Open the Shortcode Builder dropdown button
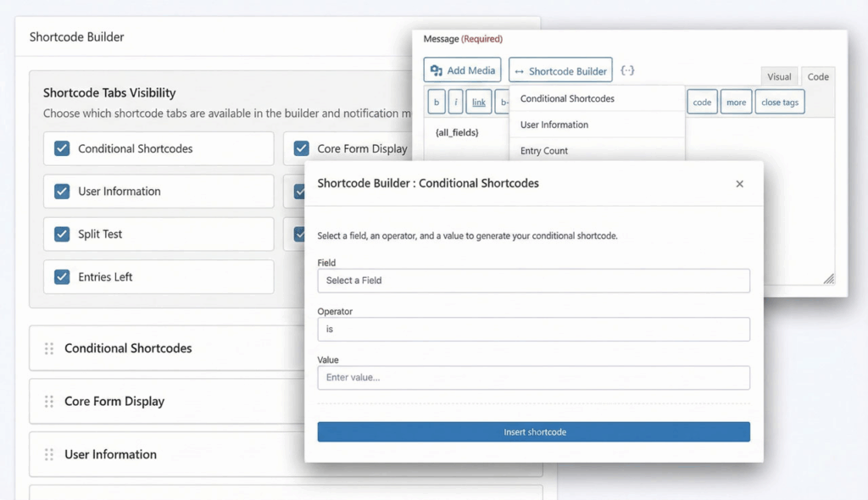868x500 pixels. (x=560, y=71)
